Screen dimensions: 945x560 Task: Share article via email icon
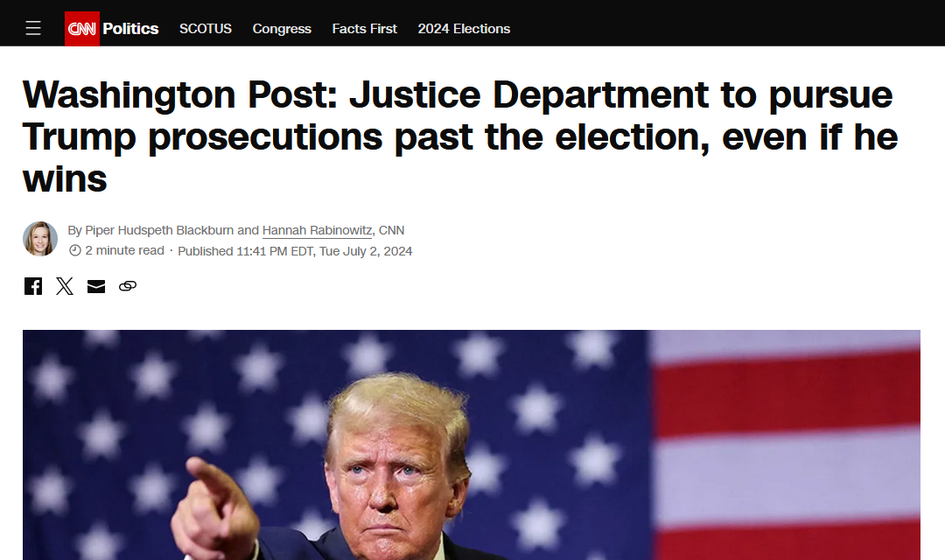(96, 286)
